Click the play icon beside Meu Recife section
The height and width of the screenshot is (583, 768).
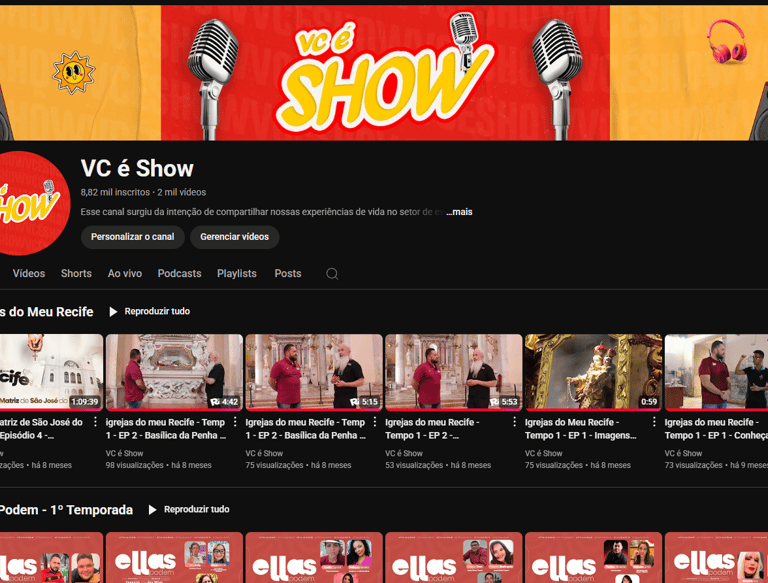(x=113, y=312)
